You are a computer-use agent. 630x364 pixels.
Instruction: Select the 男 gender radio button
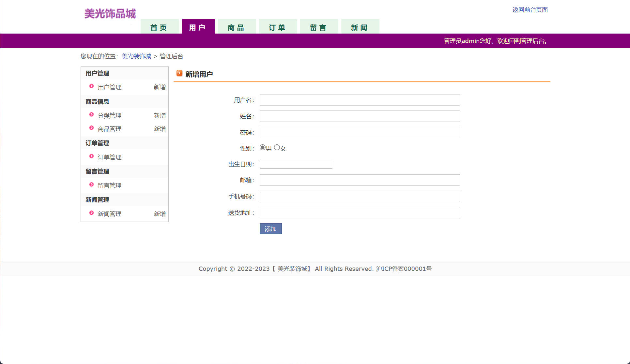(x=263, y=148)
